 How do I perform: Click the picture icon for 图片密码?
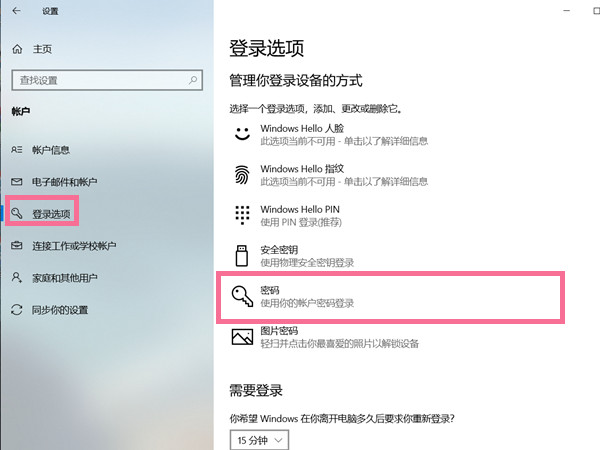point(241,336)
